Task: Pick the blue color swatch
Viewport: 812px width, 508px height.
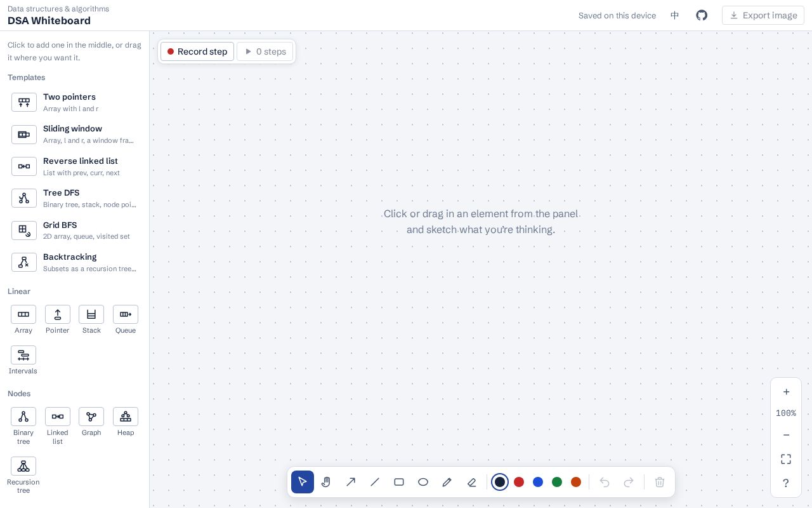Action: (538, 482)
